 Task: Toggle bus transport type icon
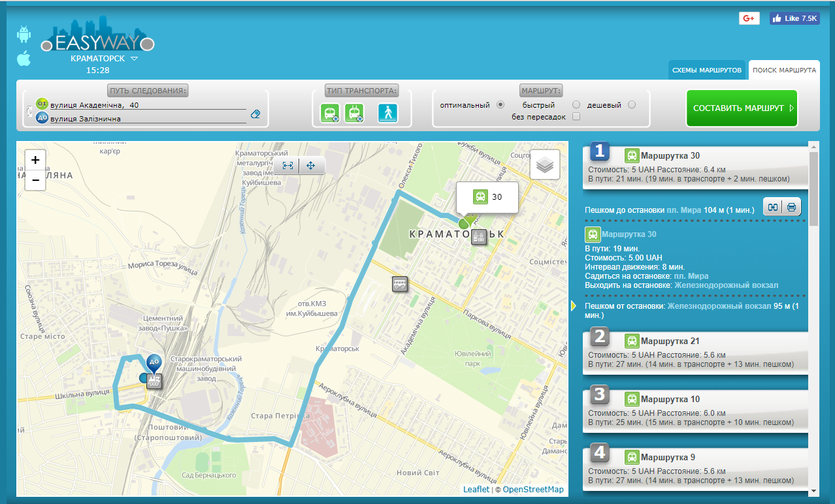[x=329, y=113]
